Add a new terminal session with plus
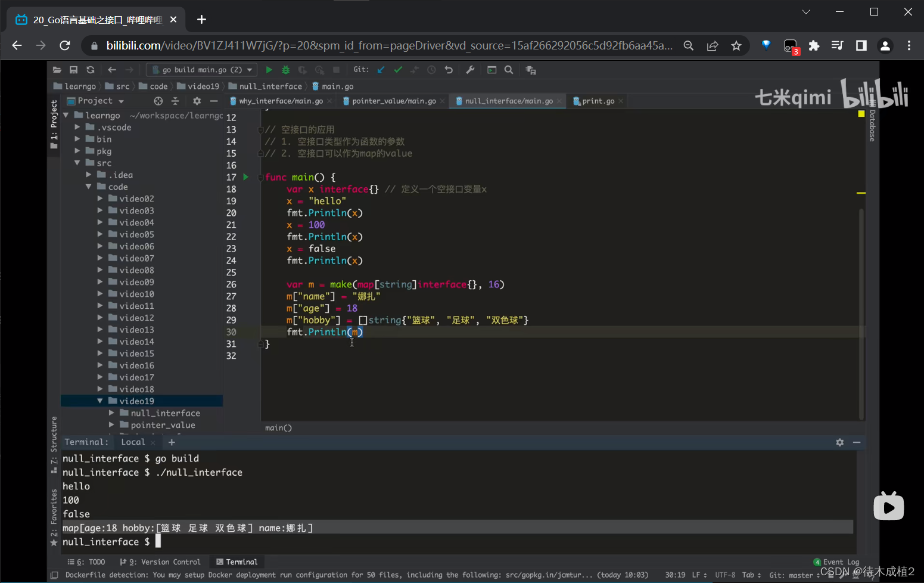The image size is (924, 583). coord(172,442)
